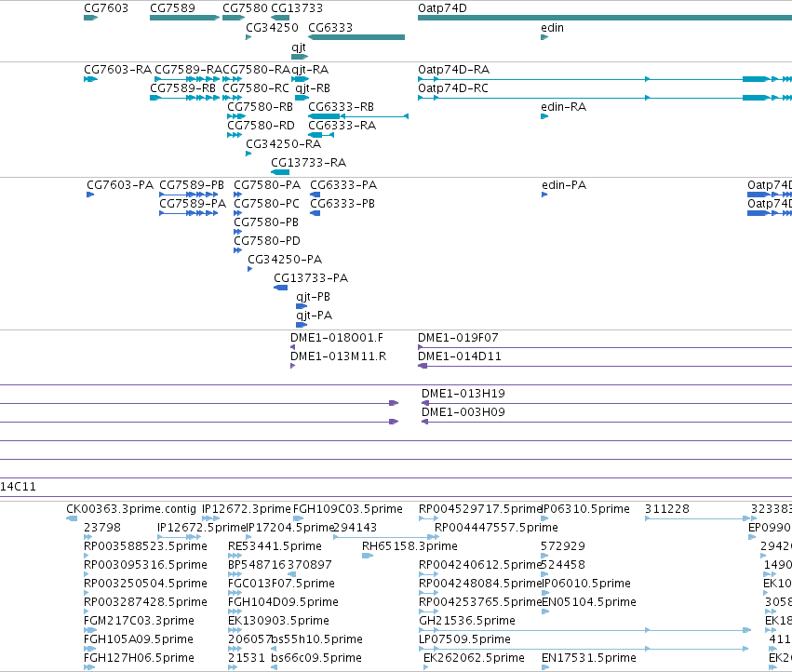Select protein CG7580-PD

[x=237, y=250]
